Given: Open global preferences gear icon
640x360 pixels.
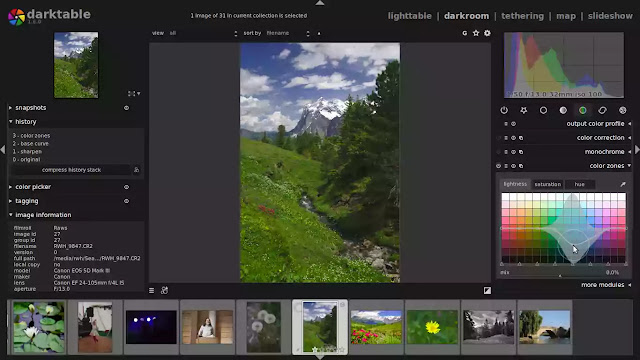Looking at the screenshot, I should (487, 33).
